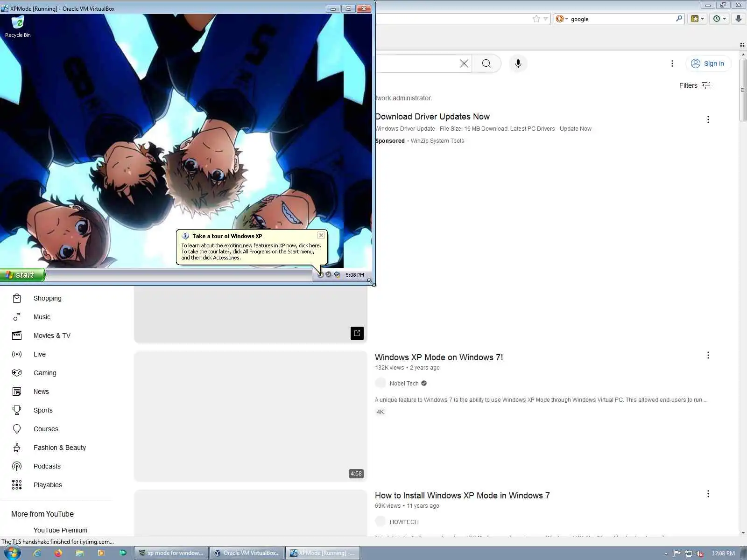
Task: Click the YouTube search magnifier button
Action: coord(486,63)
